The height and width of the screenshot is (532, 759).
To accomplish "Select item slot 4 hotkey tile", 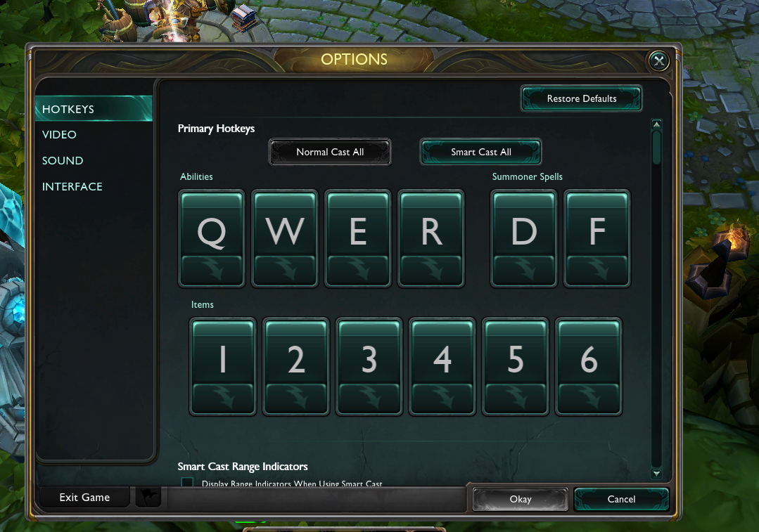I will (442, 353).
